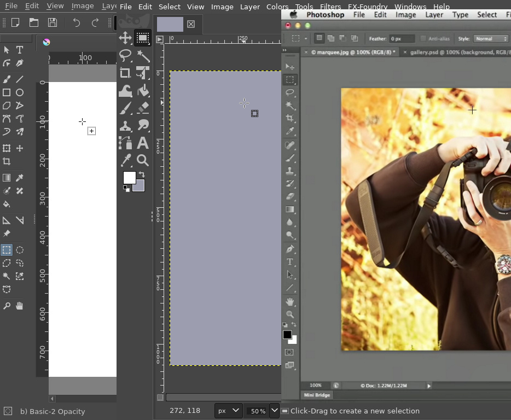The image size is (511, 420).
Task: Open the GIMP Filters menu
Action: pyautogui.click(x=330, y=7)
